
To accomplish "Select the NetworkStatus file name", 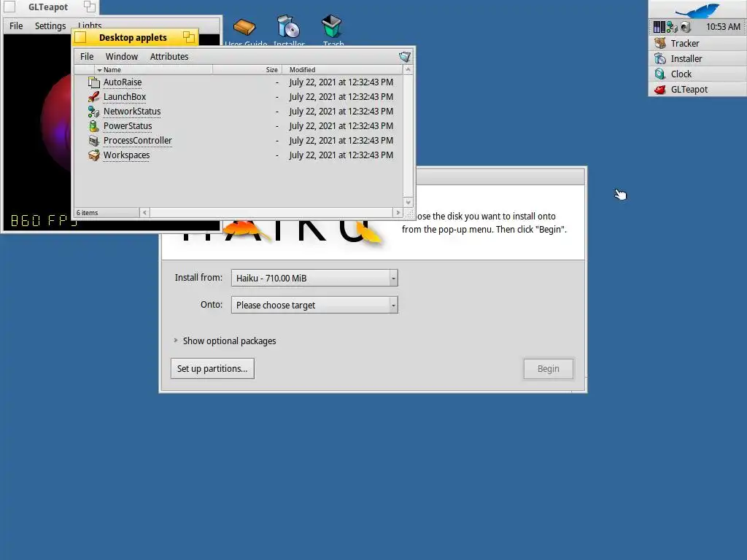I will click(x=132, y=112).
